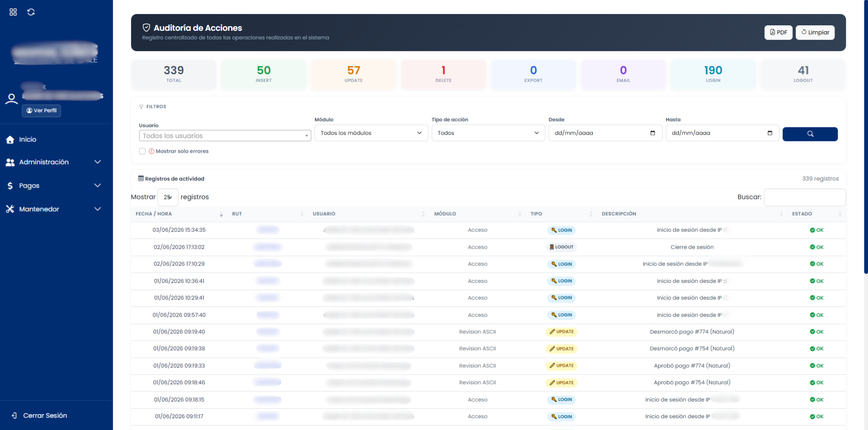Click the user profile avatar icon

click(x=11, y=99)
